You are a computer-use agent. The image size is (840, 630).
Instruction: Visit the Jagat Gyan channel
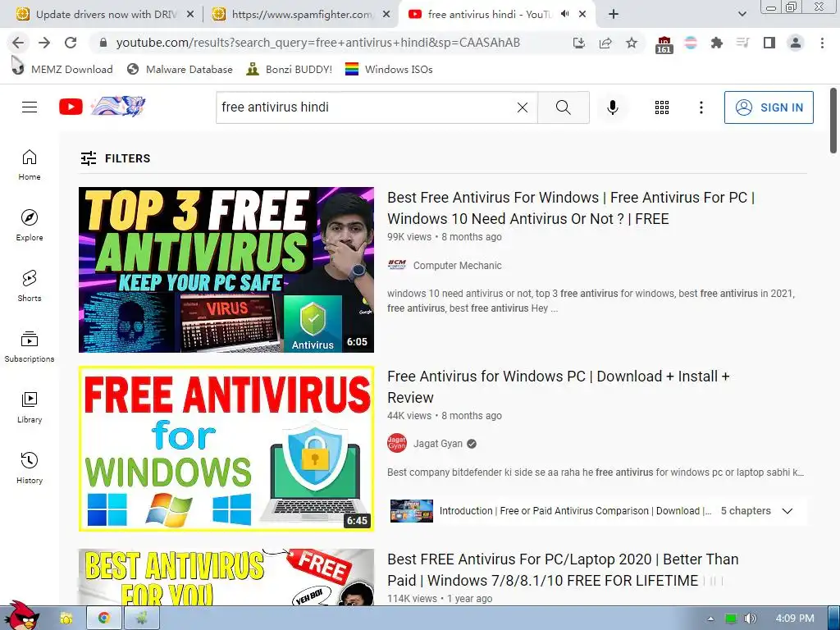tap(438, 444)
